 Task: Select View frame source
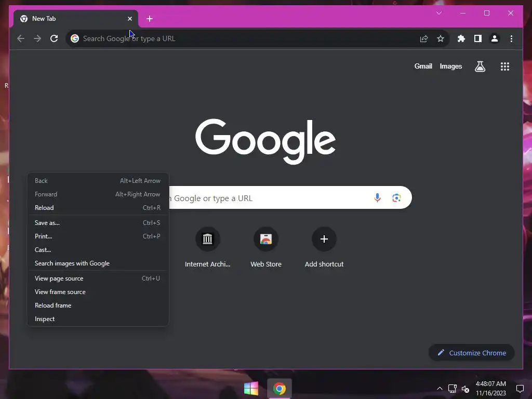[98, 292]
